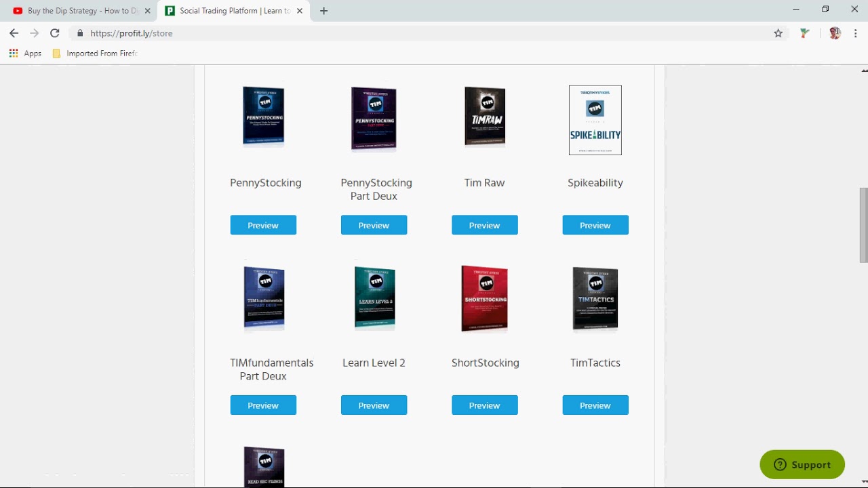The height and width of the screenshot is (488, 868).
Task: Click the PennyStocking title text
Action: tap(266, 183)
